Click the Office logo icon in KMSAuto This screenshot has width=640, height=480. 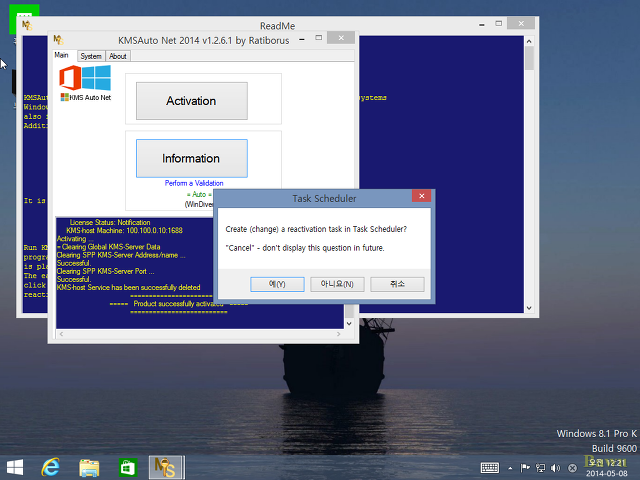pos(70,78)
